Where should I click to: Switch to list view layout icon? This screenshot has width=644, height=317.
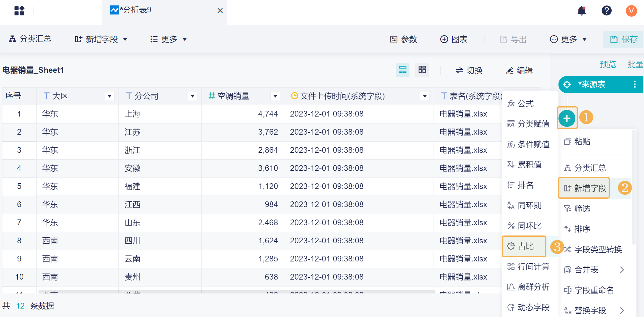[x=403, y=70]
